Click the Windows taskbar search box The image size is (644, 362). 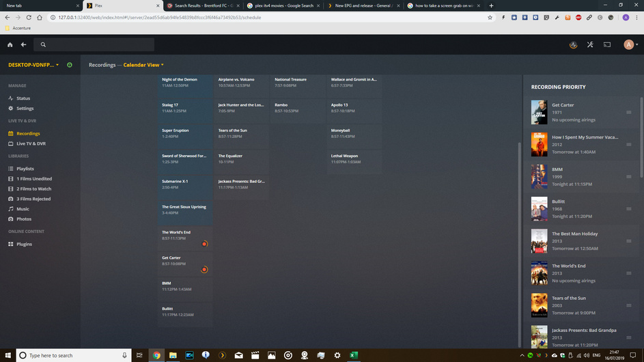point(74,355)
